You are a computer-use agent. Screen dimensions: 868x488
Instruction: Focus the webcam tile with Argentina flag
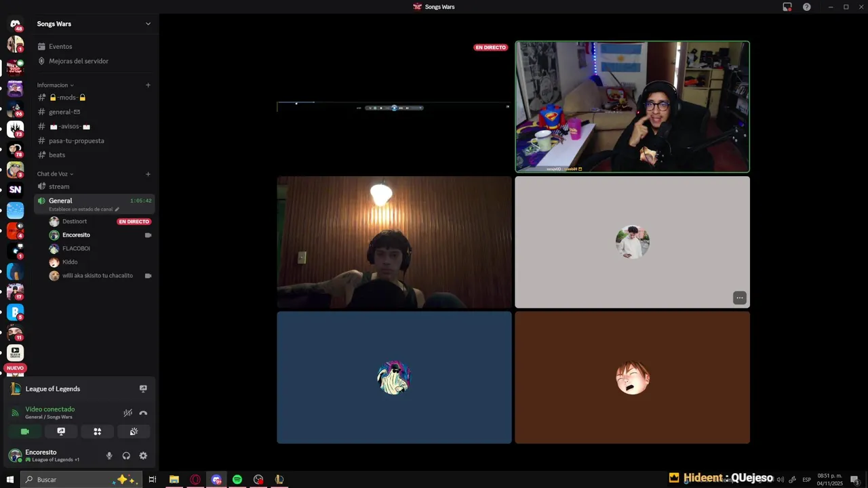(632, 107)
